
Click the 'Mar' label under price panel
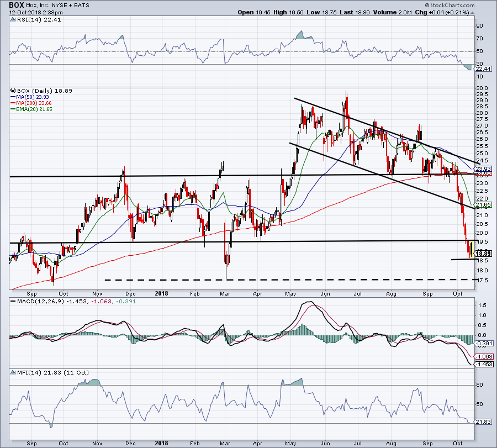(x=225, y=293)
